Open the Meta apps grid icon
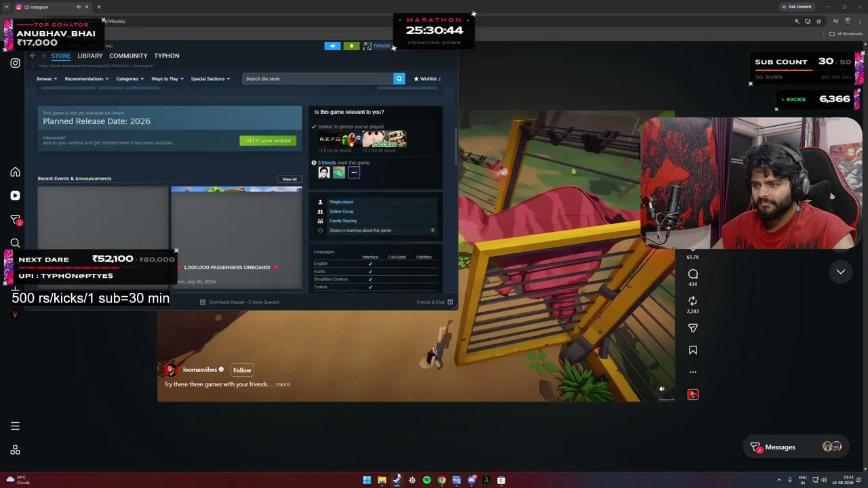Viewport: 868px width, 488px height. 15,450
